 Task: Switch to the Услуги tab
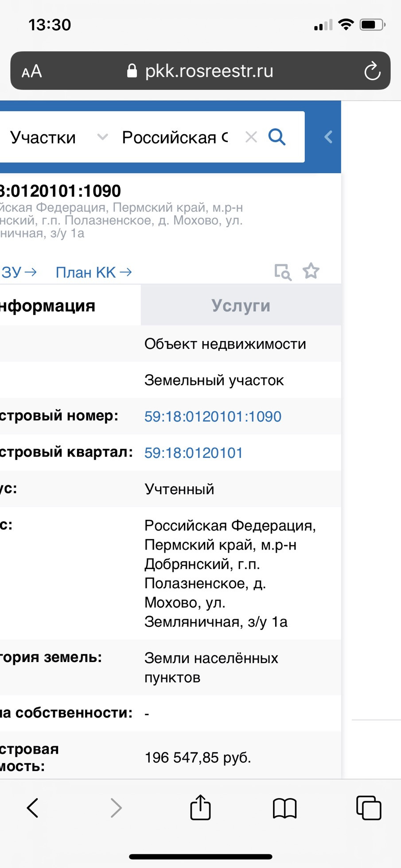[x=241, y=306]
